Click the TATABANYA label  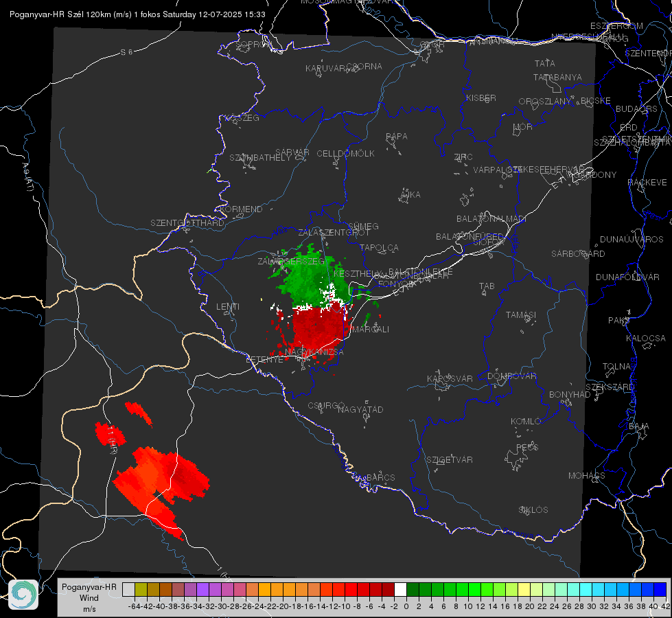(557, 78)
